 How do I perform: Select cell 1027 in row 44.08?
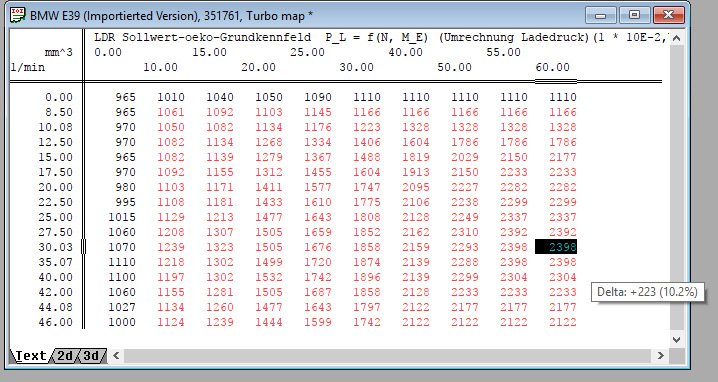(x=122, y=307)
